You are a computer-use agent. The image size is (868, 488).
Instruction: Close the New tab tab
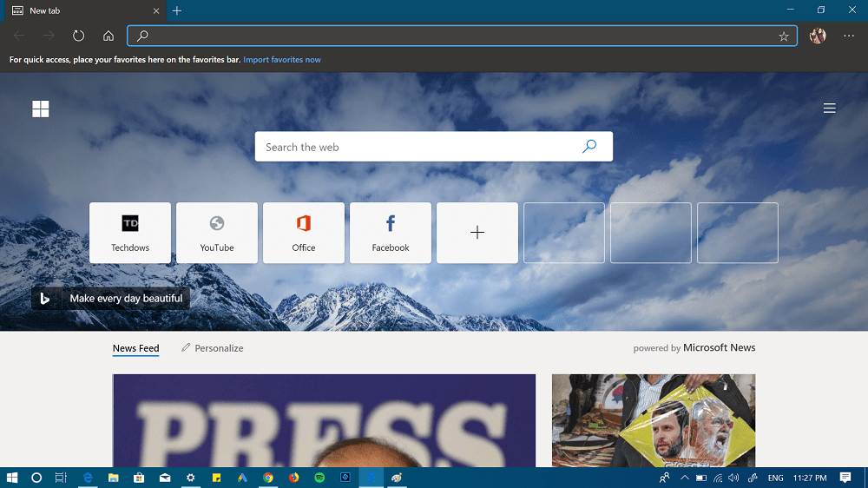click(156, 10)
